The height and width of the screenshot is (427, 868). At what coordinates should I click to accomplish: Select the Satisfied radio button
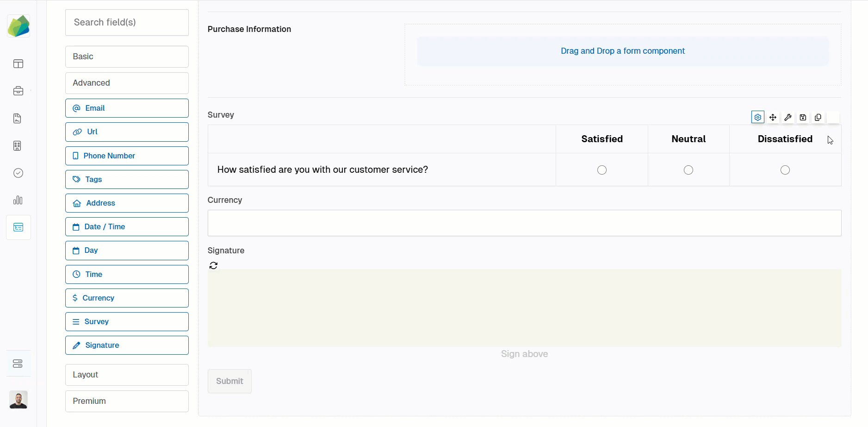click(601, 170)
